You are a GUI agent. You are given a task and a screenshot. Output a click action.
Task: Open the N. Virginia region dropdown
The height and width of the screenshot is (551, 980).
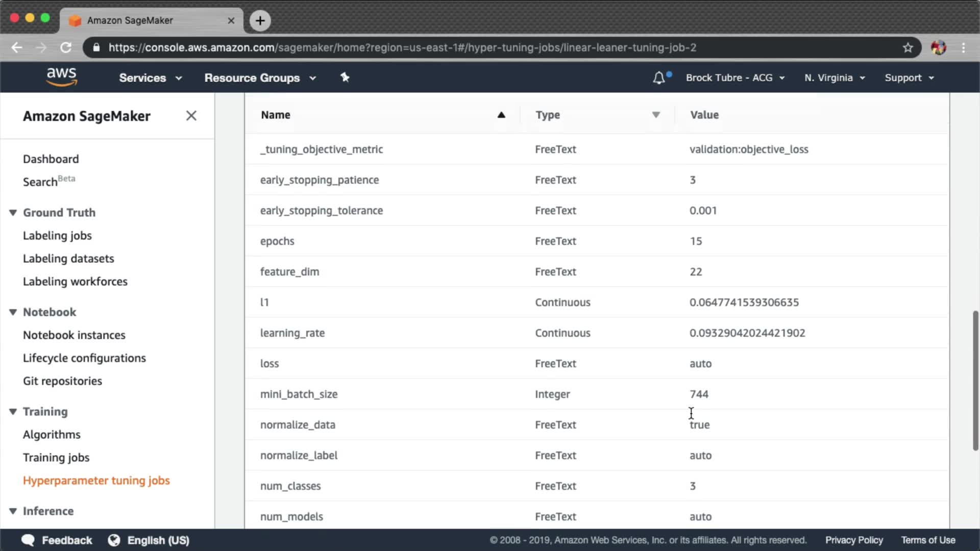point(835,78)
